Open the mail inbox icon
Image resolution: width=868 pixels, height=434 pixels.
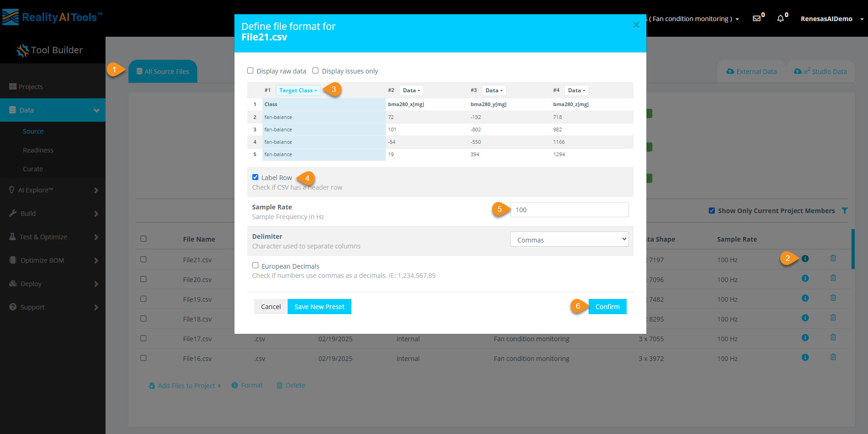click(757, 19)
